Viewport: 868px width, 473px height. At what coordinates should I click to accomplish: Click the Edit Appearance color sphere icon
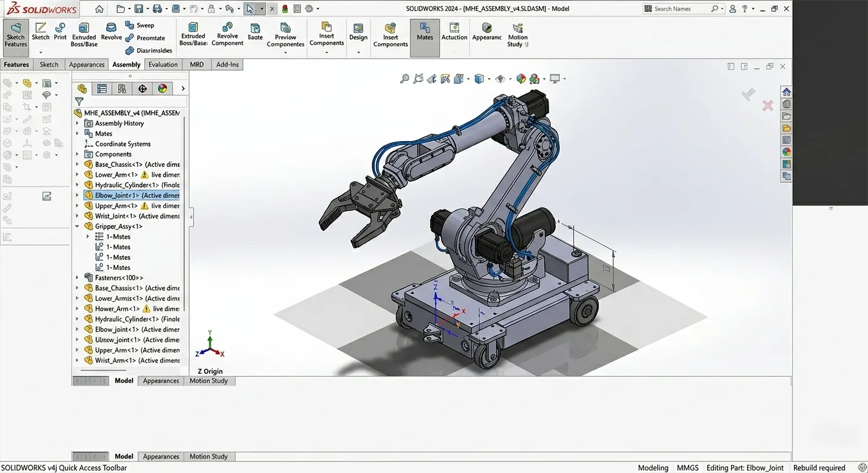coord(521,79)
